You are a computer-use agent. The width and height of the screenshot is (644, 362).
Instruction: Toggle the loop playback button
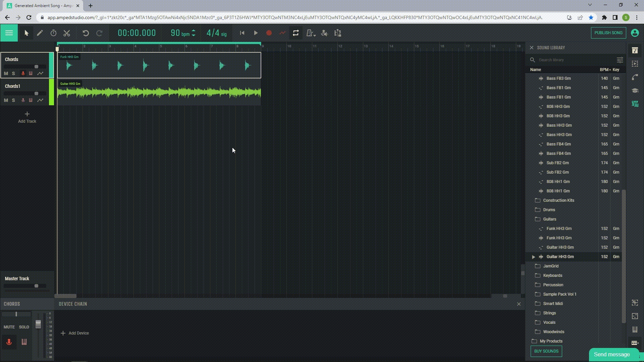(x=296, y=33)
